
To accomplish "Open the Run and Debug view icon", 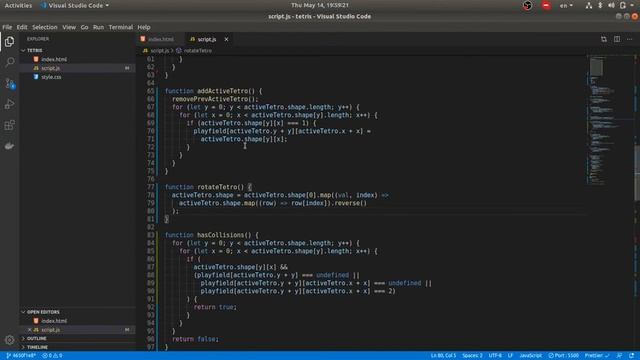I will pos(9,104).
